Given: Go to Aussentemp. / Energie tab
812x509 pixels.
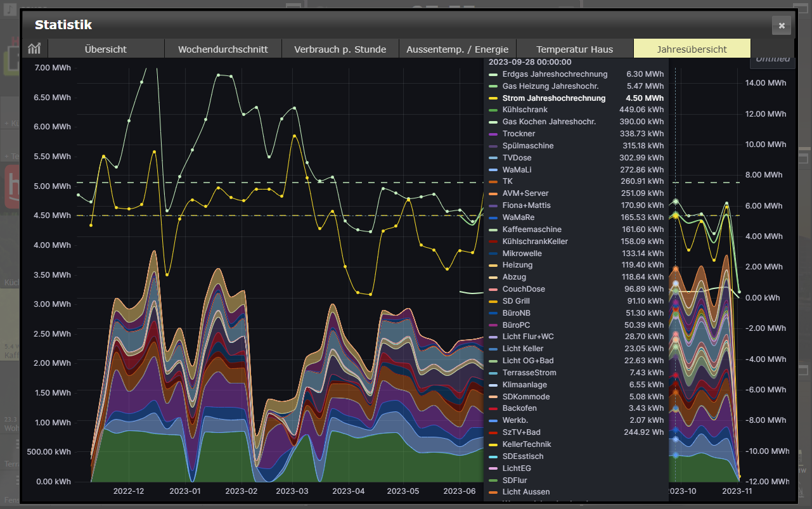Looking at the screenshot, I should click(458, 49).
